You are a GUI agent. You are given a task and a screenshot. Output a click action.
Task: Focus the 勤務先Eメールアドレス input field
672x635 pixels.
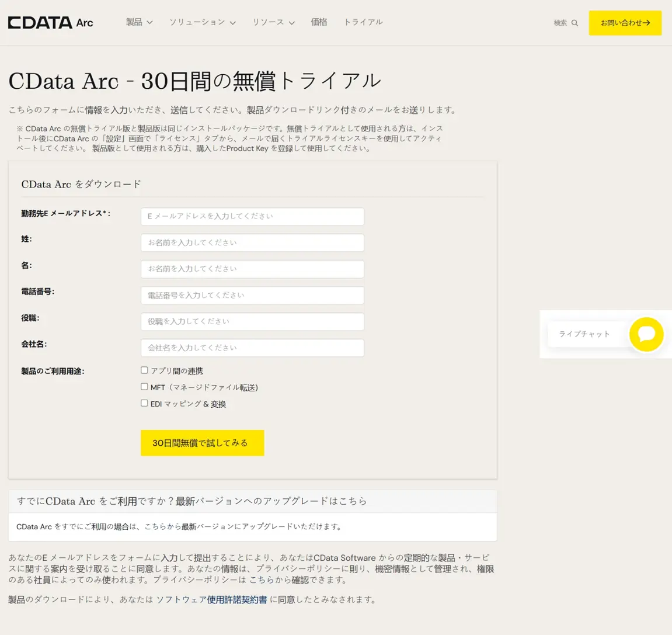[252, 217]
